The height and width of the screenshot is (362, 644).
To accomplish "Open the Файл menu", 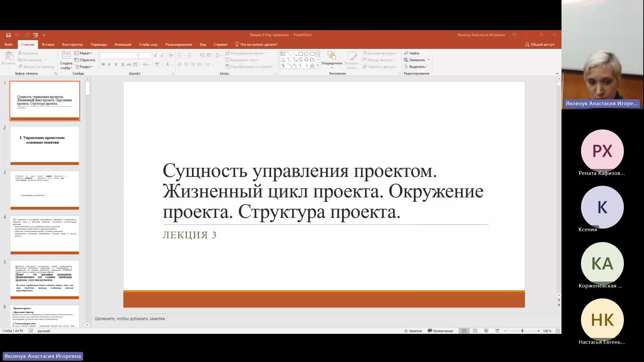I will 9,44.
